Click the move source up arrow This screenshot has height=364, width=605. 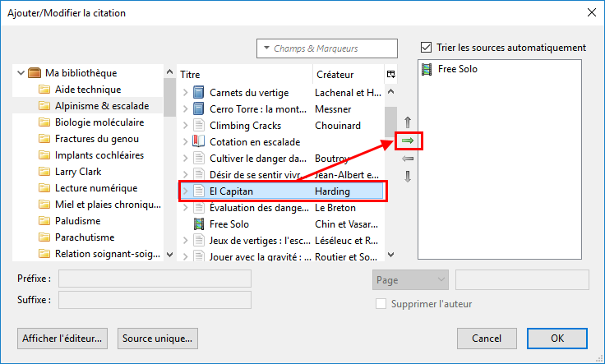point(408,122)
